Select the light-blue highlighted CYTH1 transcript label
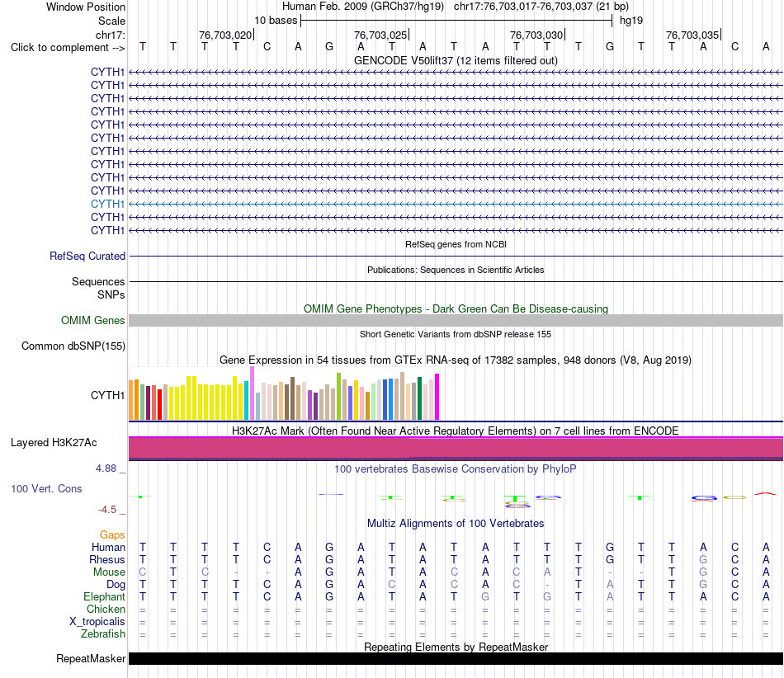 [107, 204]
